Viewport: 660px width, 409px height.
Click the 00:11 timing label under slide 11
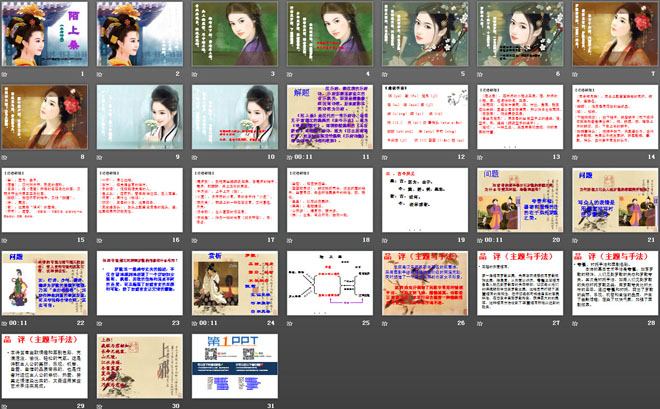(304, 157)
